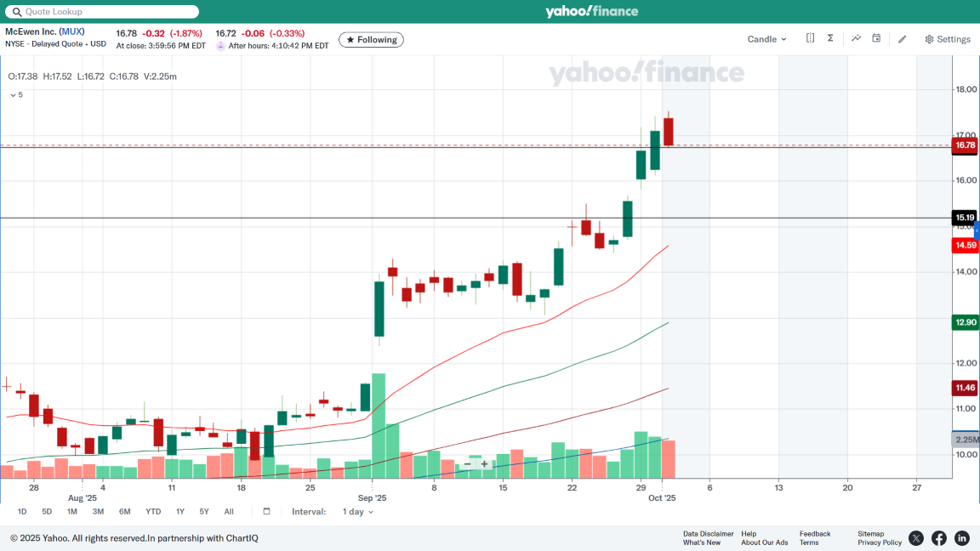The image size is (980, 551).
Task: Collapse the indicator legend chevron labeled 5
Action: pyautogui.click(x=16, y=95)
